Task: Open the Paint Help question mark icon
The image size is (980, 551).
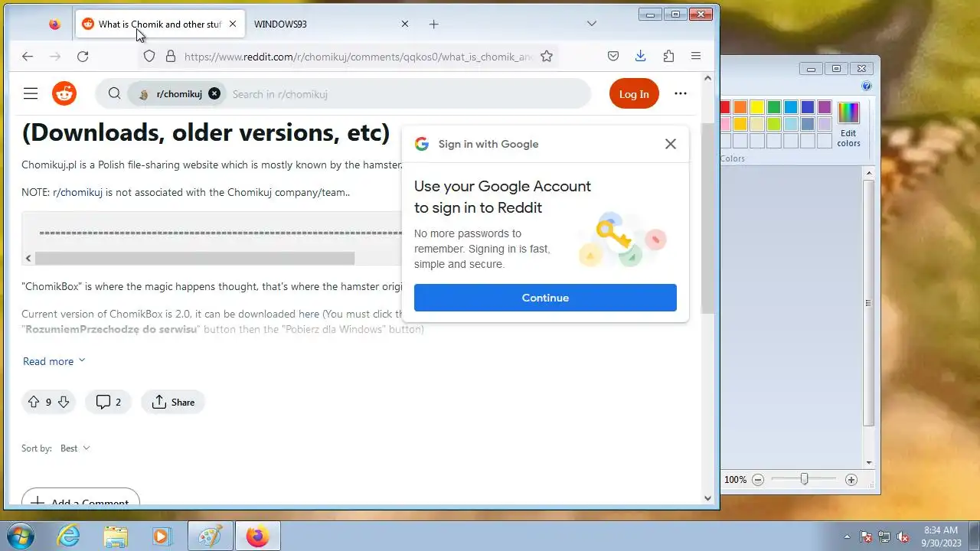Action: point(867,86)
